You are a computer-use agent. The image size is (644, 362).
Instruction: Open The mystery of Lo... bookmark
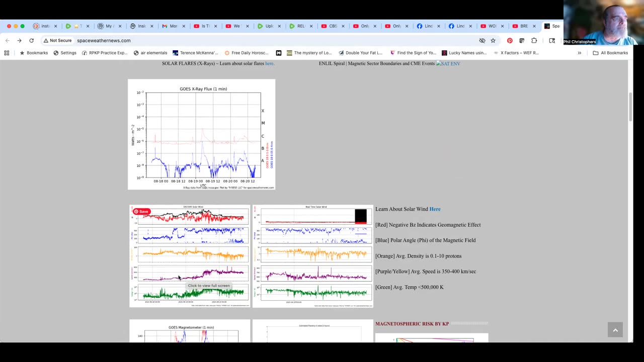point(309,53)
